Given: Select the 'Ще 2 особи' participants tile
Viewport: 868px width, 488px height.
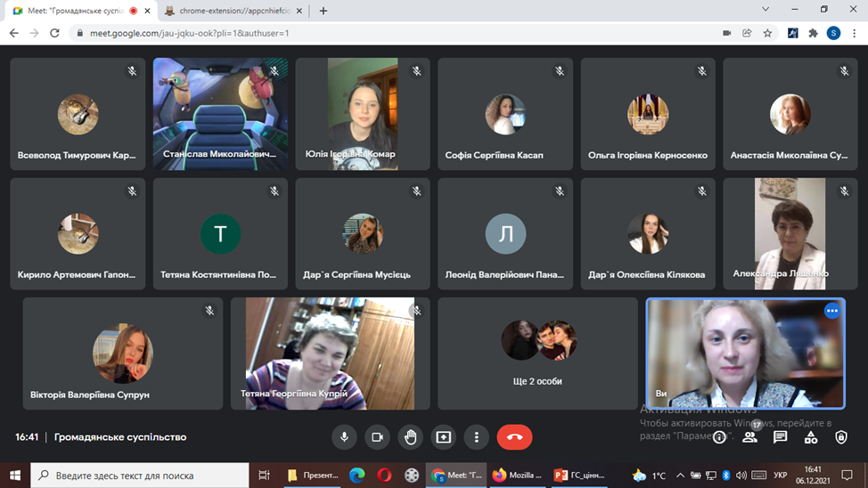Looking at the screenshot, I should [x=538, y=354].
